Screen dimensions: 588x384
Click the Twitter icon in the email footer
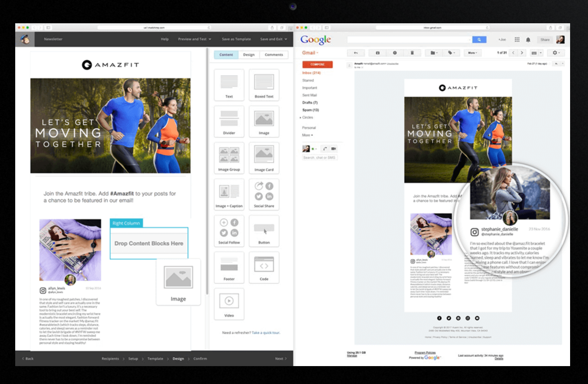[x=449, y=318]
